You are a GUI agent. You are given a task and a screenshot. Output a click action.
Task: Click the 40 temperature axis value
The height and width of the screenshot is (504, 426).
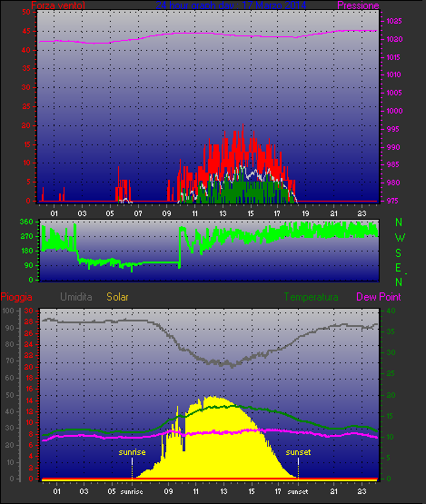pos(391,311)
